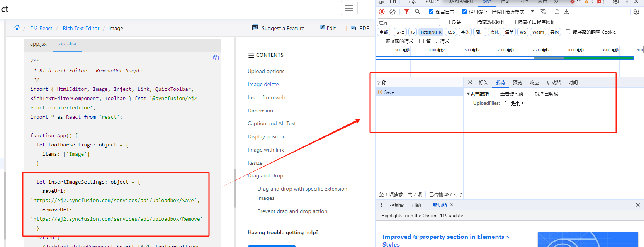Export HAR file with download arrow
The image size is (644, 247).
click(x=566, y=12)
